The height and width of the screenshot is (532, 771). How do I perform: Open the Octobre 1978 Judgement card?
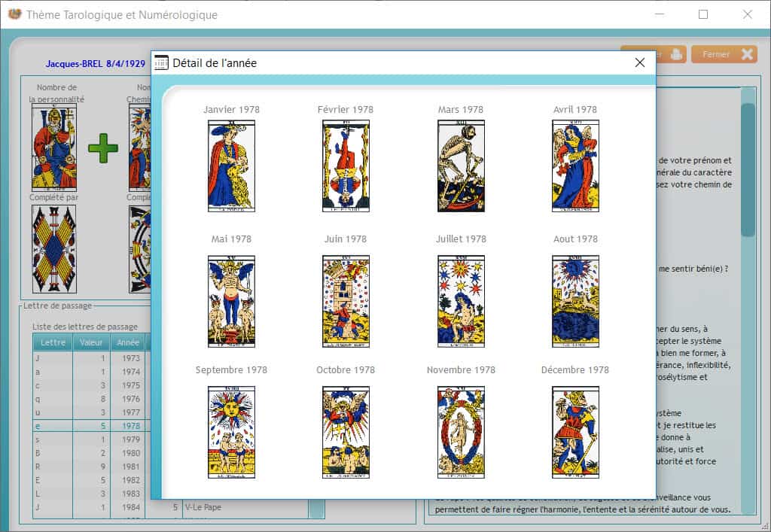point(346,432)
